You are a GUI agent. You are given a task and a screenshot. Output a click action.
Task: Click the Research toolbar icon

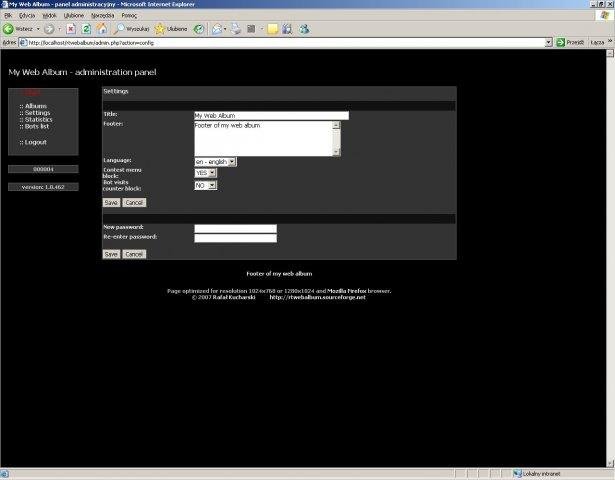tap(287, 29)
